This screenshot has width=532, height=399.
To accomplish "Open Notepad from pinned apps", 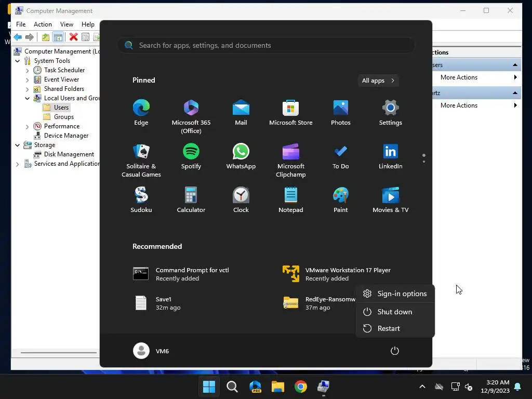I will [291, 200].
